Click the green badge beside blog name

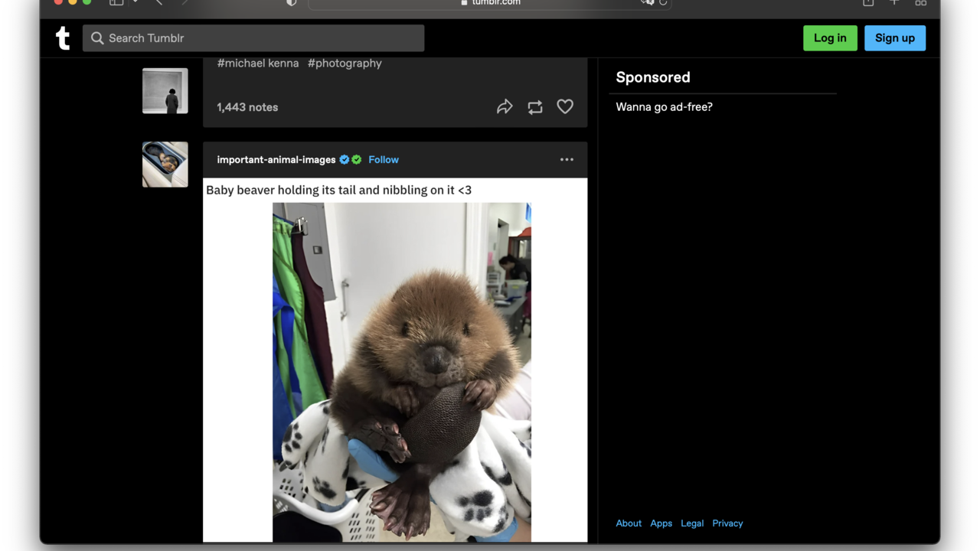[x=357, y=160]
